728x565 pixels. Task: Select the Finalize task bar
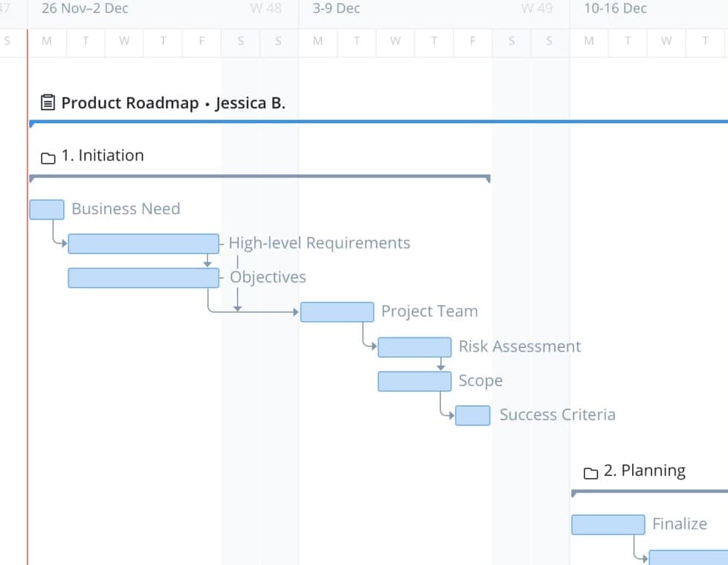tap(608, 525)
